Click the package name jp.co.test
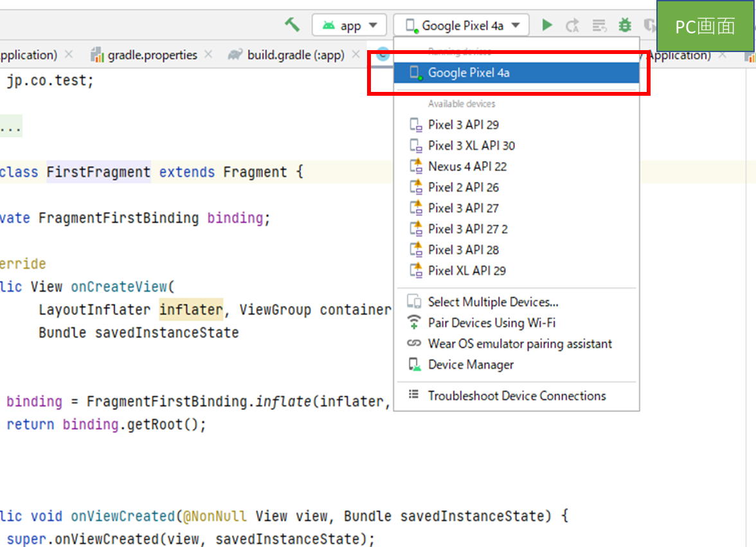The height and width of the screenshot is (547, 756). pos(46,80)
